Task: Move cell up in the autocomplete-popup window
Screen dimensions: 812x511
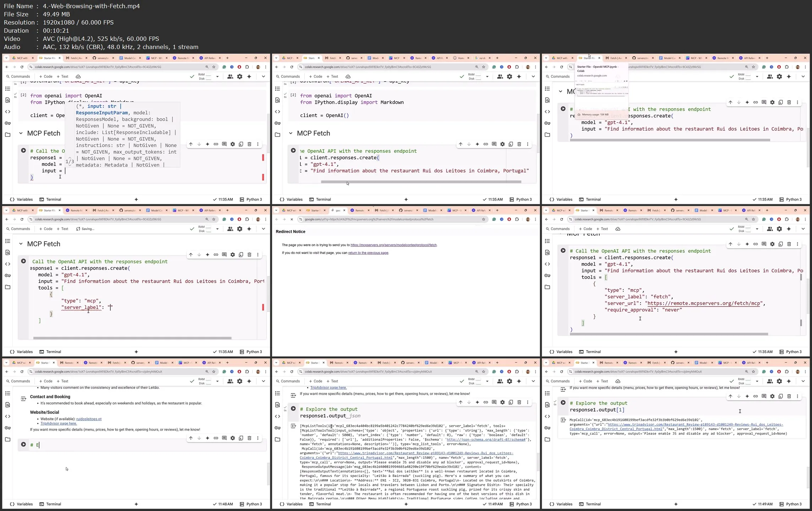Action: 191,144
